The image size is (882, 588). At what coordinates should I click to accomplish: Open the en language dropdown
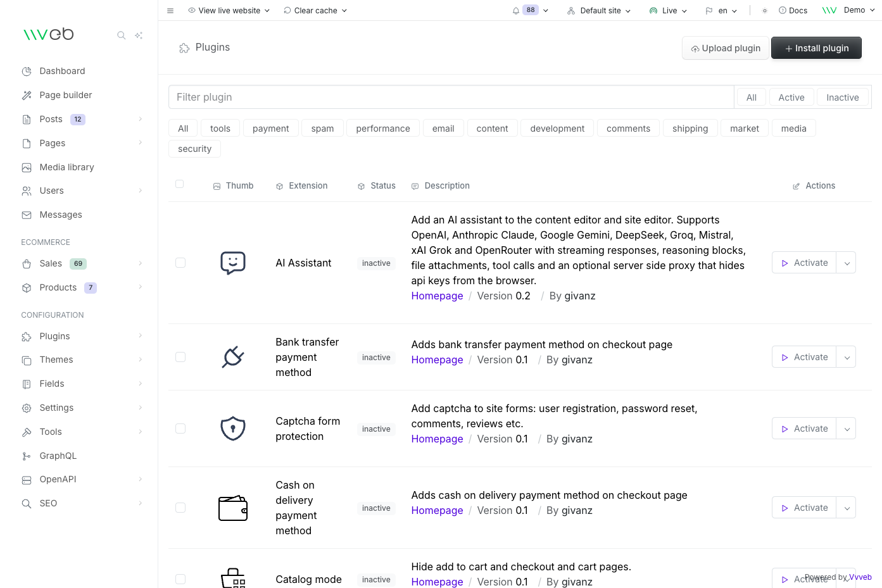[721, 11]
